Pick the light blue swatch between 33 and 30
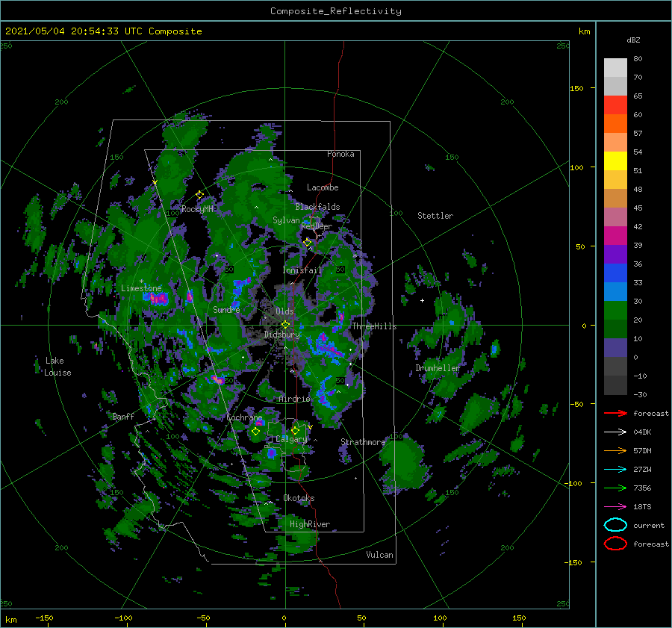Screen dimensions: 672x628 click(615, 292)
